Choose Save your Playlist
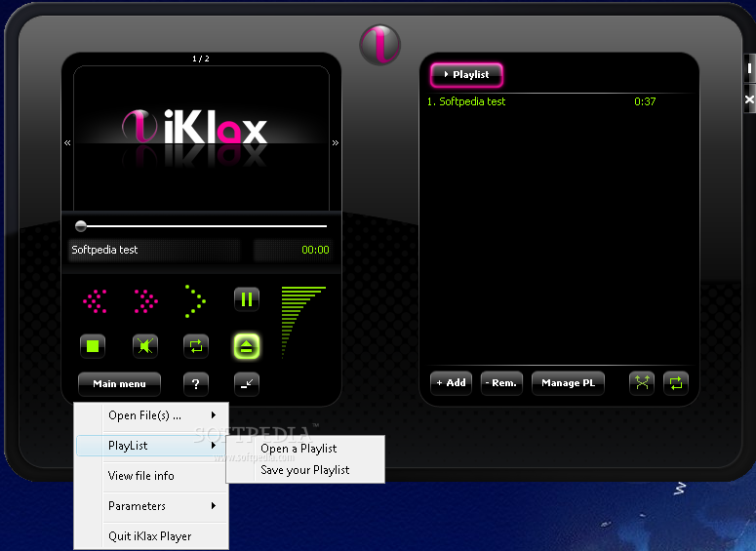The width and height of the screenshot is (756, 551). coord(305,470)
